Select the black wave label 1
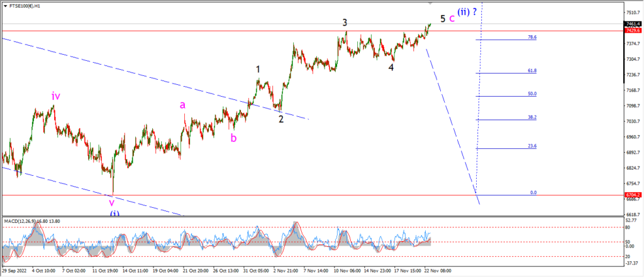The height and width of the screenshot is (277, 644). [258, 69]
